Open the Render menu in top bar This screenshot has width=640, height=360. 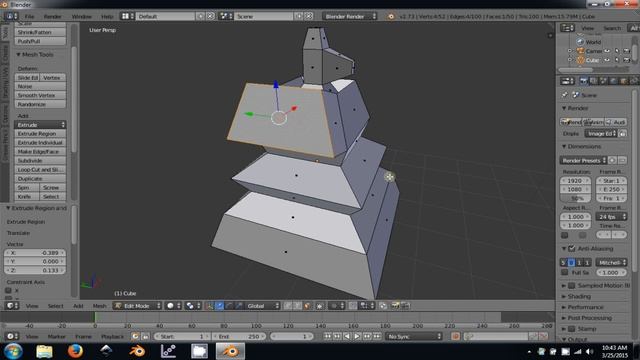tap(53, 16)
